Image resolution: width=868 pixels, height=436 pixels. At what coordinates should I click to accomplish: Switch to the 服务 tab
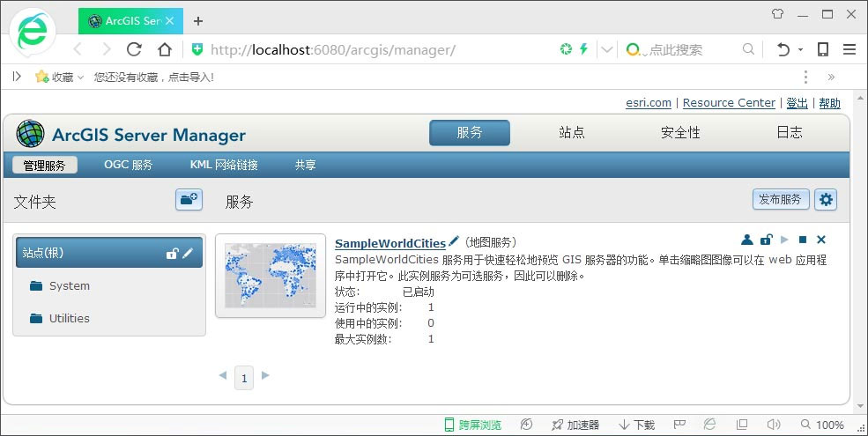(470, 133)
